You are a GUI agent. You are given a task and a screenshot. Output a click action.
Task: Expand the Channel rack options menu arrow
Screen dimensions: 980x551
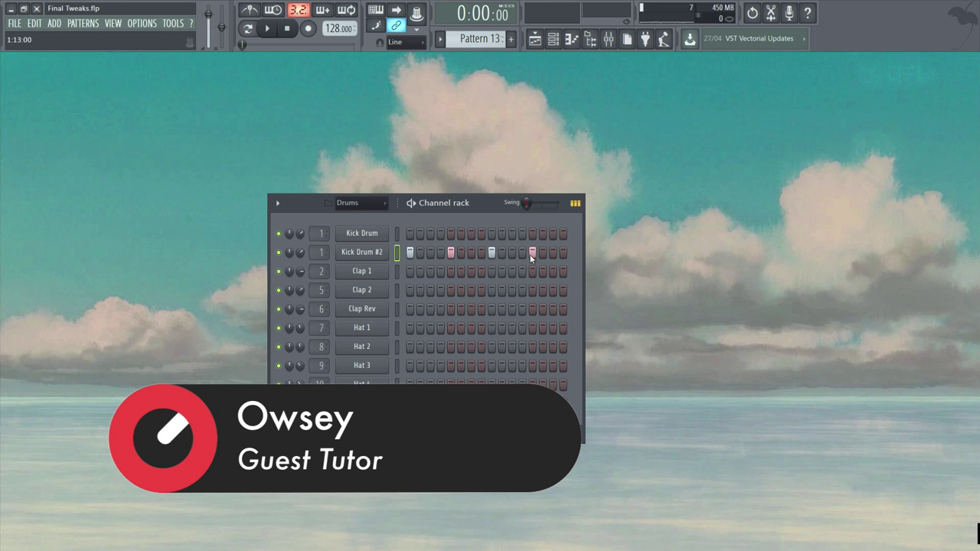tap(278, 203)
